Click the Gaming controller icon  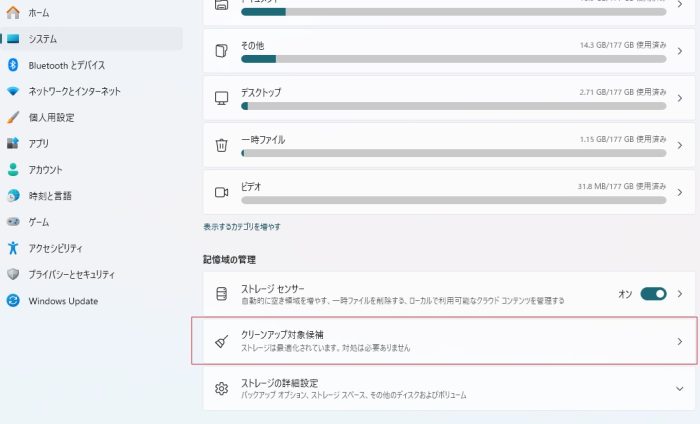pyautogui.click(x=13, y=221)
